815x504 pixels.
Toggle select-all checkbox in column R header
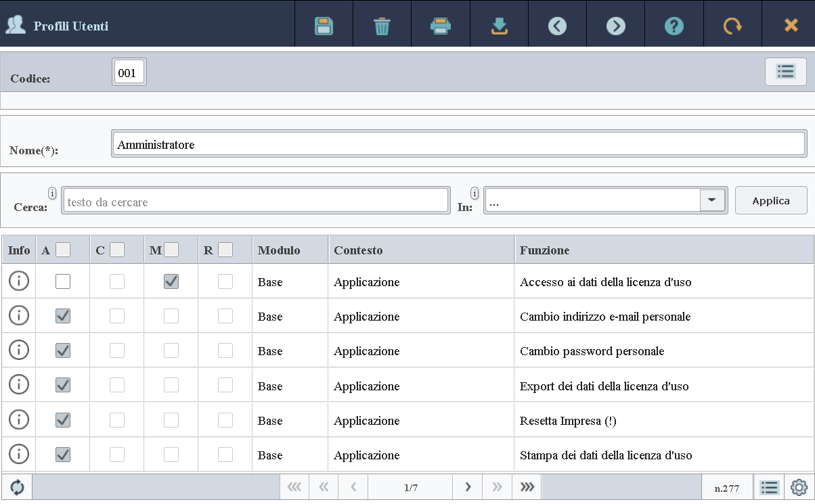coord(225,250)
